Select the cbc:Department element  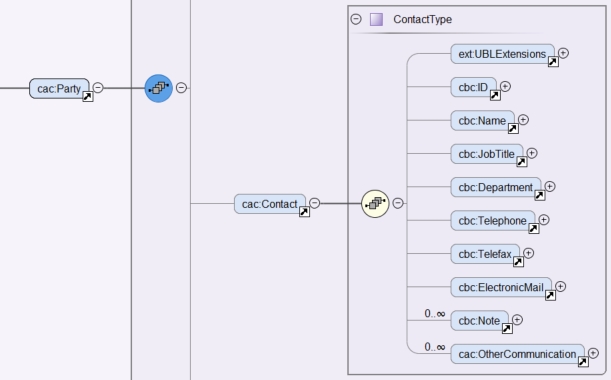click(496, 187)
